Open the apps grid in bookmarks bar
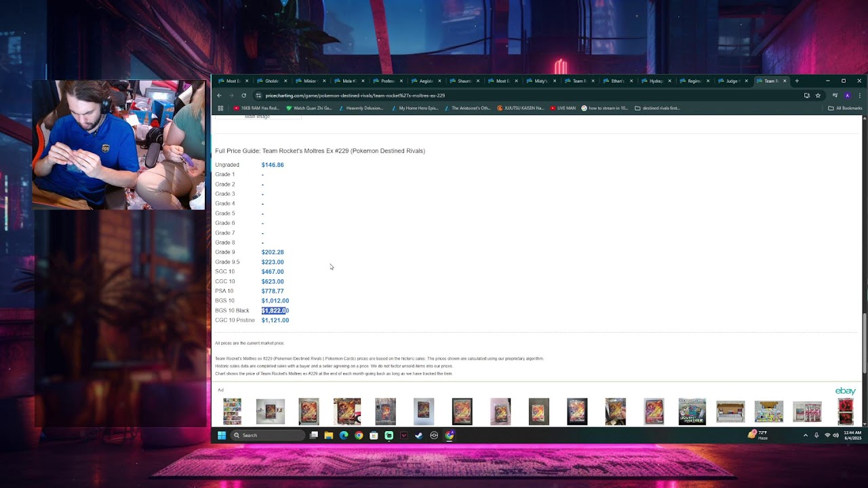Image resolution: width=868 pixels, height=488 pixels. coord(220,108)
